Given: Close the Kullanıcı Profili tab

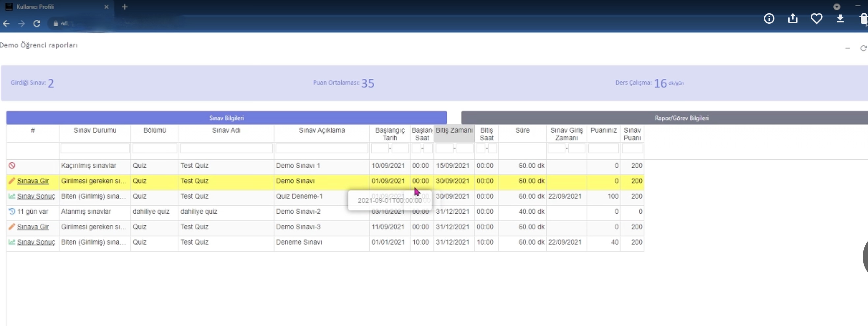Looking at the screenshot, I should pyautogui.click(x=106, y=7).
